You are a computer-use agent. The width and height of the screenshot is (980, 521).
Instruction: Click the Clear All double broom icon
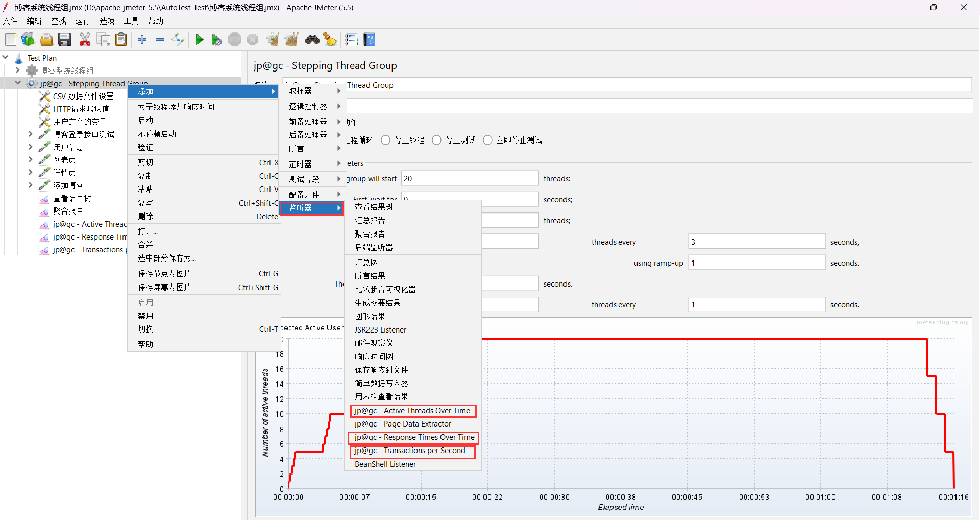291,40
